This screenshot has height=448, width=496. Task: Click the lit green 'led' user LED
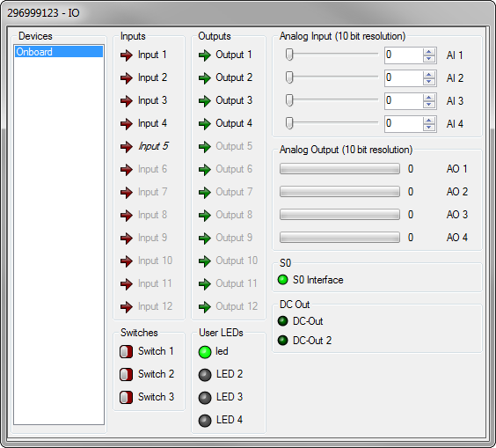click(x=205, y=352)
